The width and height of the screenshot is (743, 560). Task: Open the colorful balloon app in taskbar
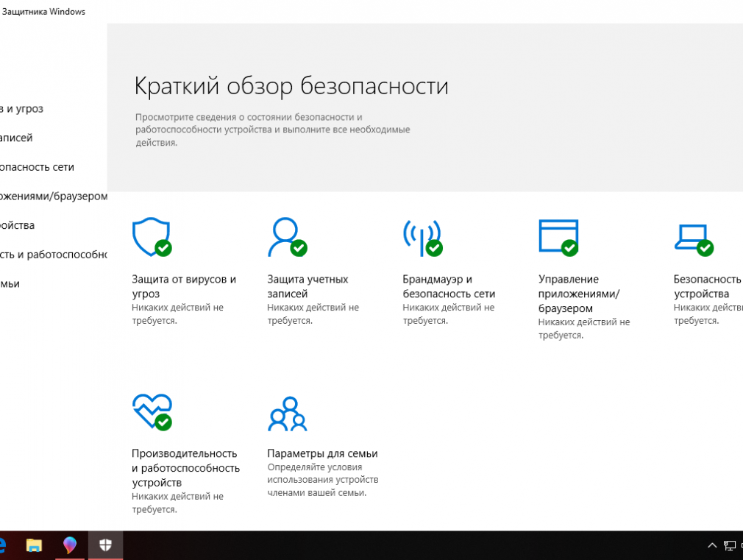(70, 545)
